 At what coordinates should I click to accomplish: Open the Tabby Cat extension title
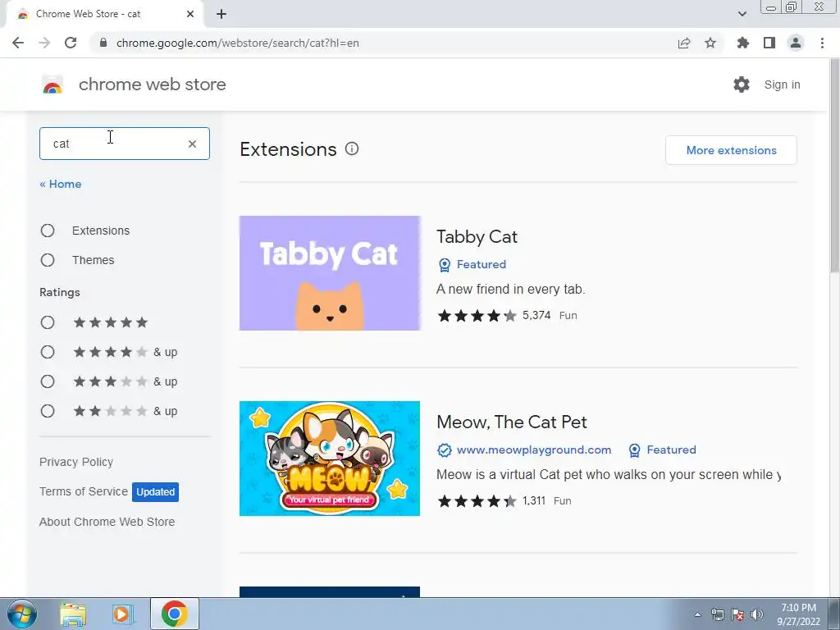tap(477, 237)
